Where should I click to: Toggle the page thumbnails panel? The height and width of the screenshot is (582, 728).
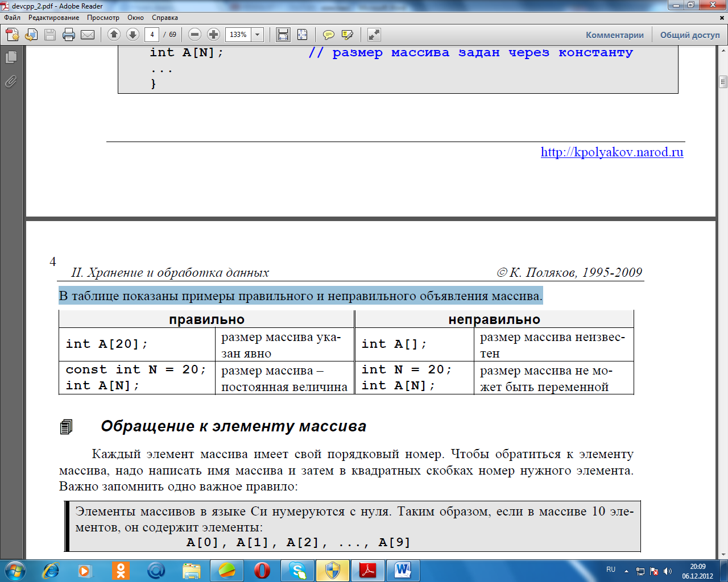pos(11,57)
